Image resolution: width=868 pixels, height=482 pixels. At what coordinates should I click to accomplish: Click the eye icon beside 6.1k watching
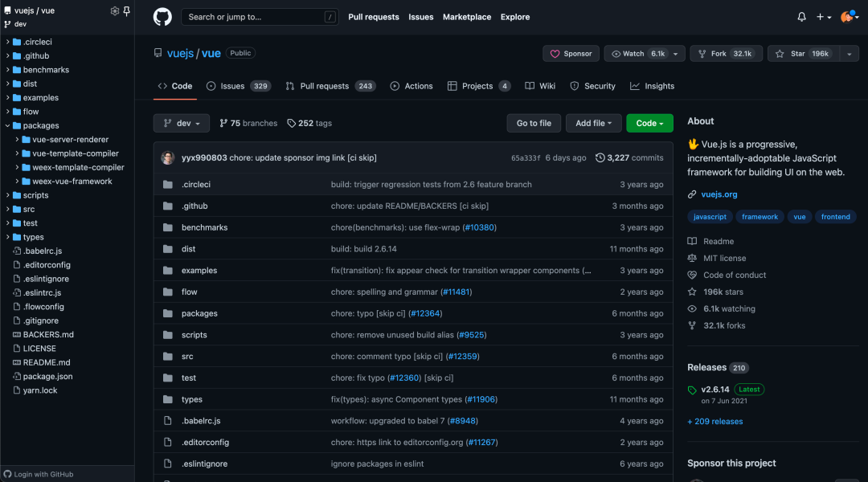point(692,308)
